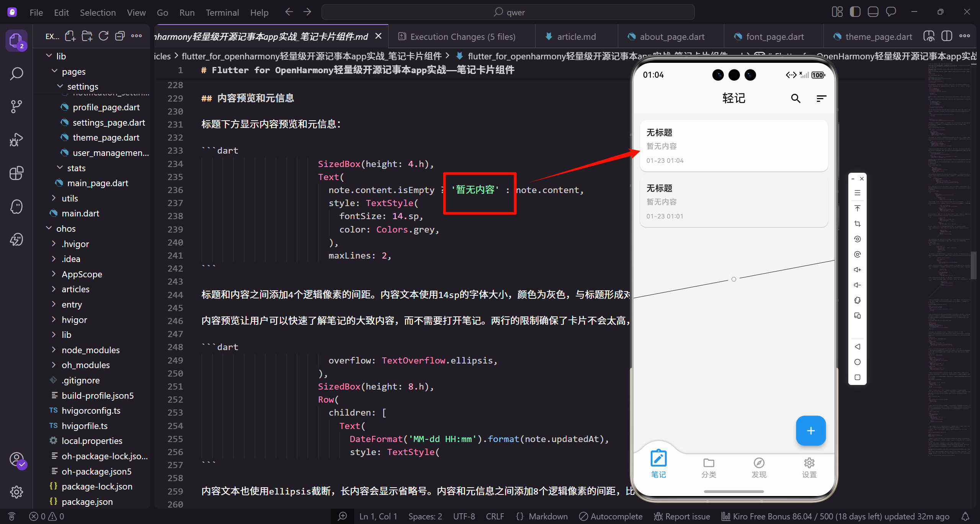The height and width of the screenshot is (524, 980).
Task: Expand the node_modules folder
Action: [x=90, y=350]
